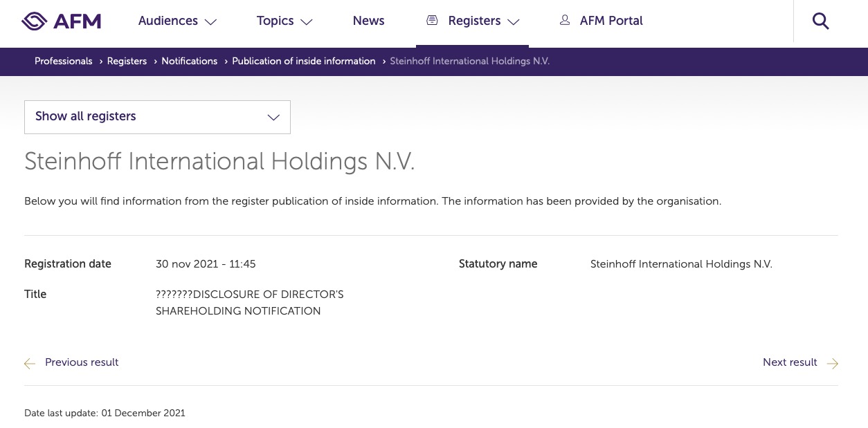Screen dimensions: 868x428
Task: Expand the Audiences menu chevron
Action: pos(211,22)
